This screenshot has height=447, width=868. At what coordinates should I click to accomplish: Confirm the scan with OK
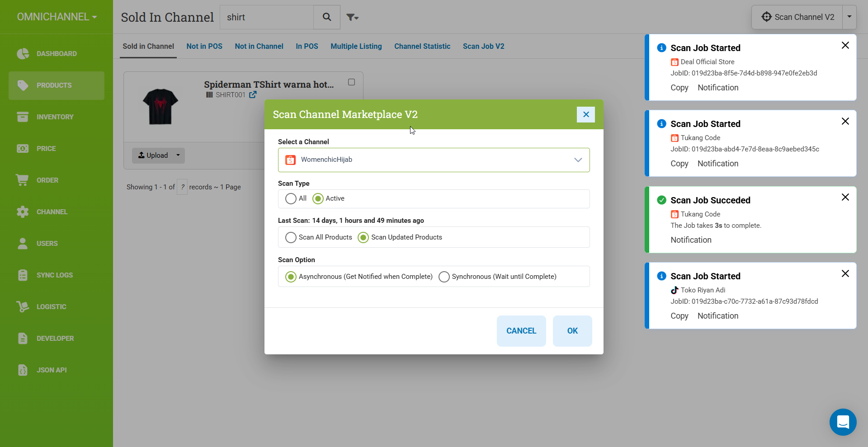tap(572, 331)
